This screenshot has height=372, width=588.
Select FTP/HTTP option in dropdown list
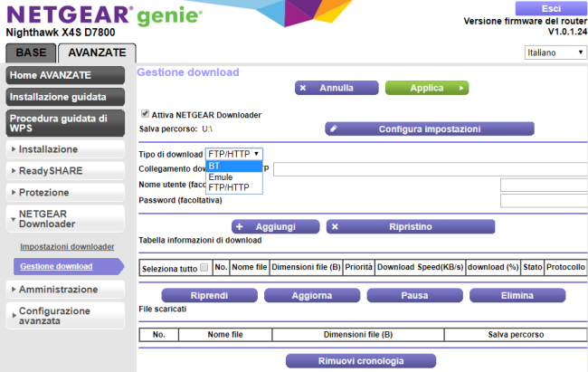click(234, 187)
